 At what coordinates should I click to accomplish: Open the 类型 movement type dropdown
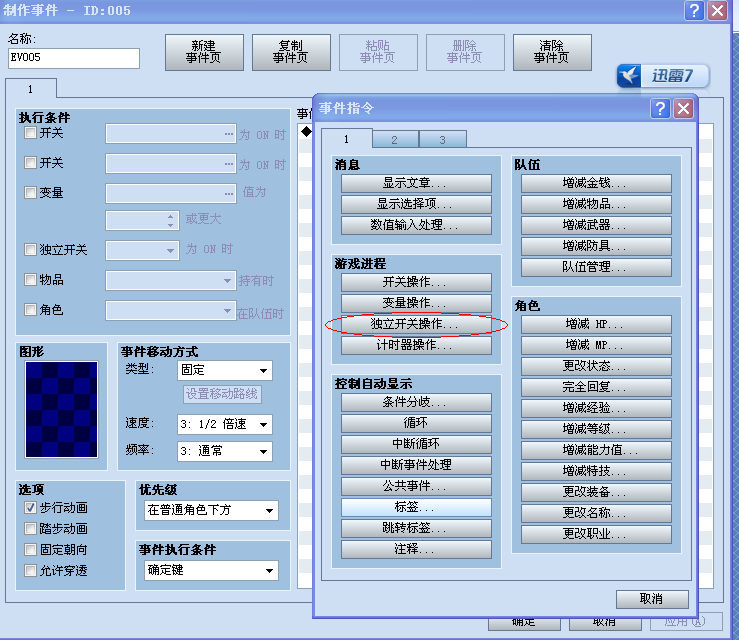(225, 370)
